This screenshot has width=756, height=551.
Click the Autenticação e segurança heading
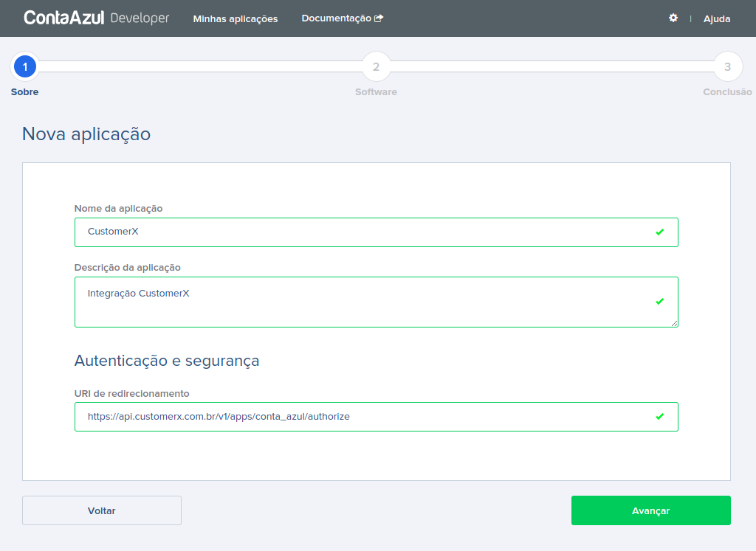pyautogui.click(x=167, y=361)
